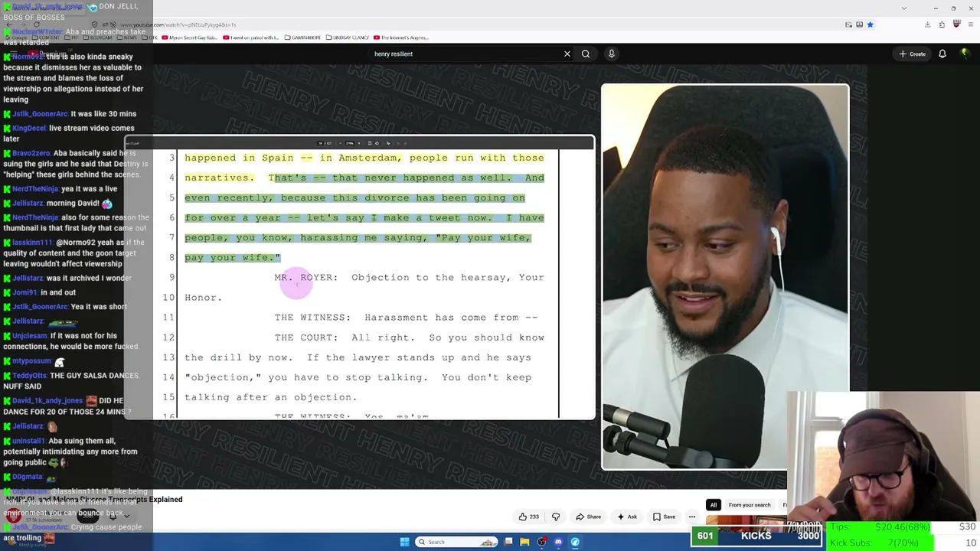980x551 pixels.
Task: Click transcript line number 12
Action: pyautogui.click(x=168, y=337)
